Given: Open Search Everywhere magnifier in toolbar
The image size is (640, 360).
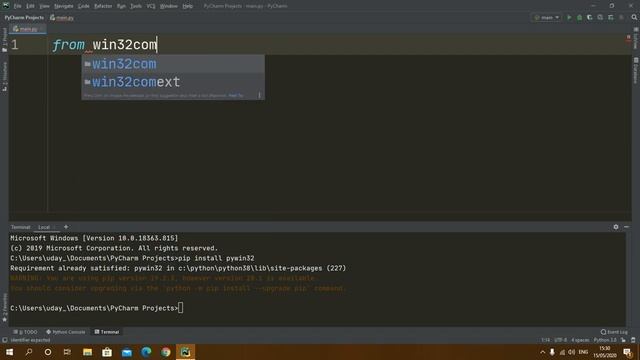Looking at the screenshot, I should [634, 18].
